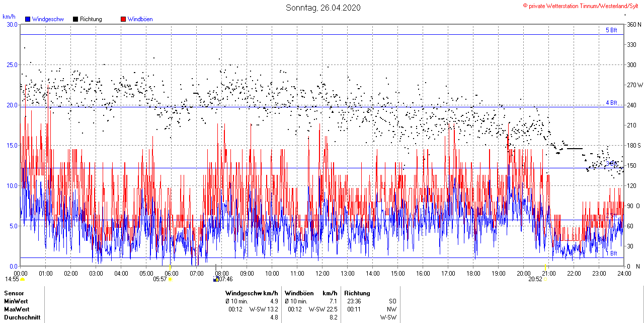Viewport: 644px width, 323px height.
Task: Click the Durchschnitt row header
Action: coord(22,317)
